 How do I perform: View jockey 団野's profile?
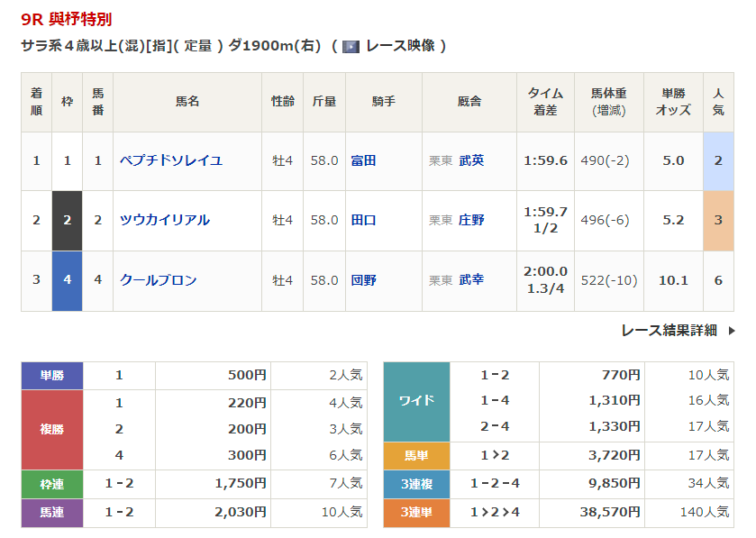coord(364,280)
